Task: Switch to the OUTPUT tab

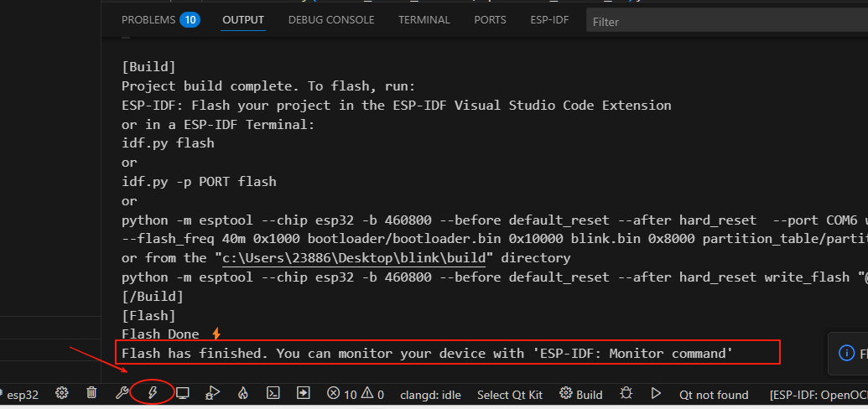Action: (243, 20)
